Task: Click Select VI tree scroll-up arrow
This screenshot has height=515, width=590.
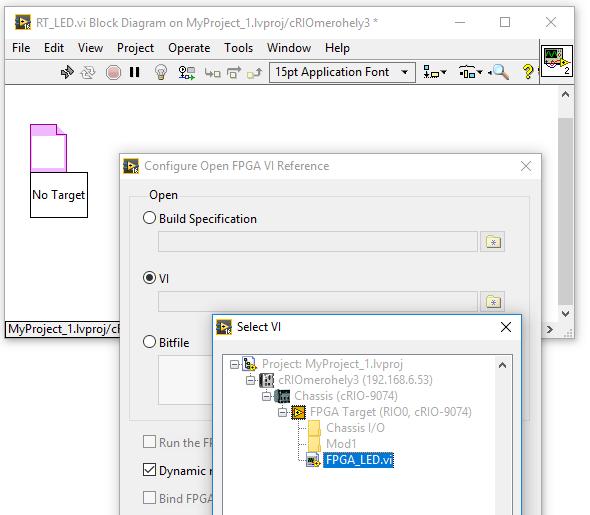Action: coord(502,365)
